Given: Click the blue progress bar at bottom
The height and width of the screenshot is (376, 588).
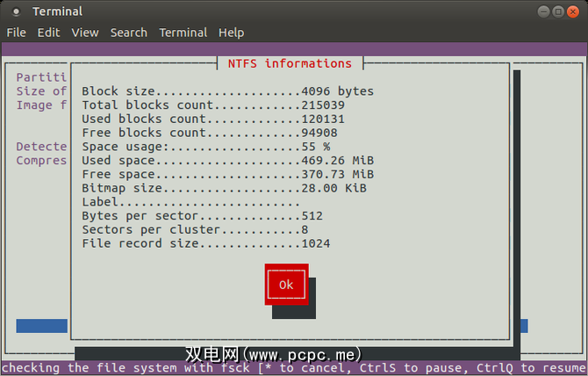Looking at the screenshot, I should point(42,326).
